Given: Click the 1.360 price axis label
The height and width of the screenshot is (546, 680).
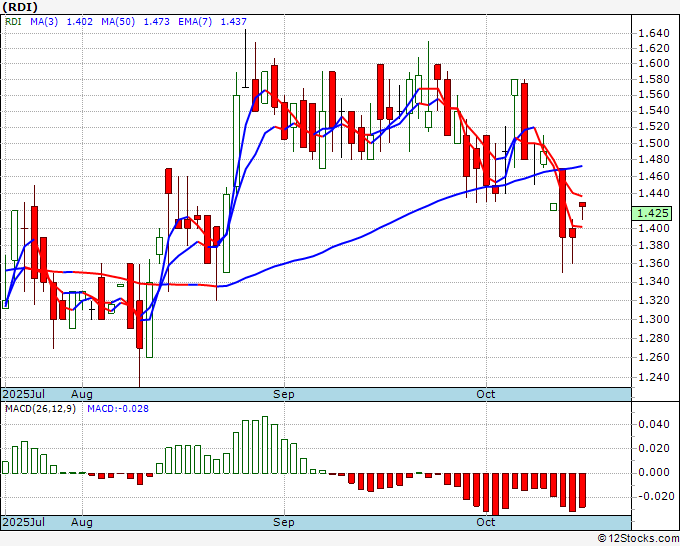Looking at the screenshot, I should (x=654, y=264).
